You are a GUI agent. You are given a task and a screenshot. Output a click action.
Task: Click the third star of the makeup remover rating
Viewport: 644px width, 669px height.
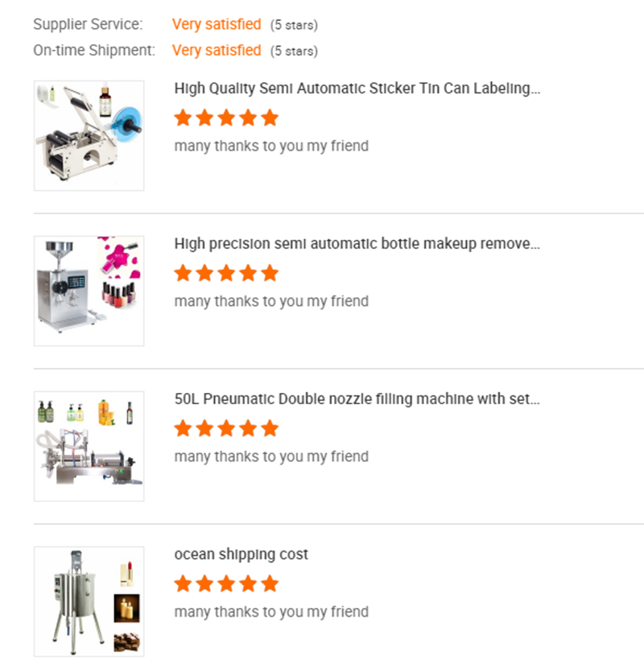click(226, 273)
